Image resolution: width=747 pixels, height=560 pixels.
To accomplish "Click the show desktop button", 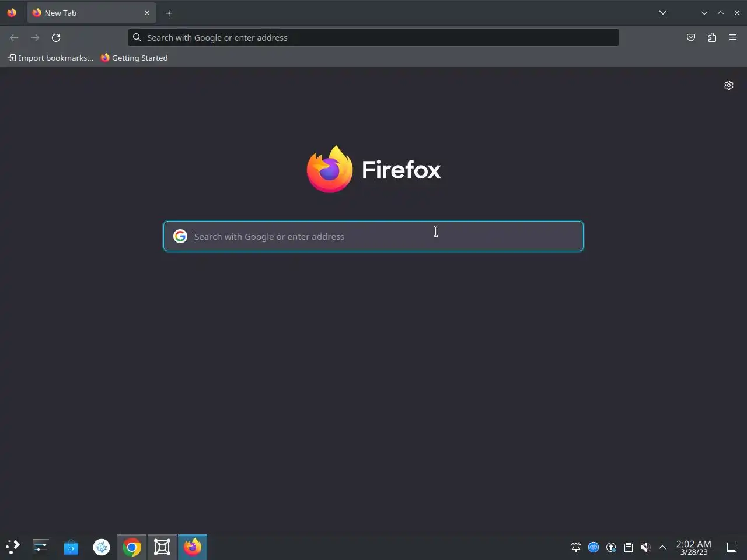I will coord(732,547).
